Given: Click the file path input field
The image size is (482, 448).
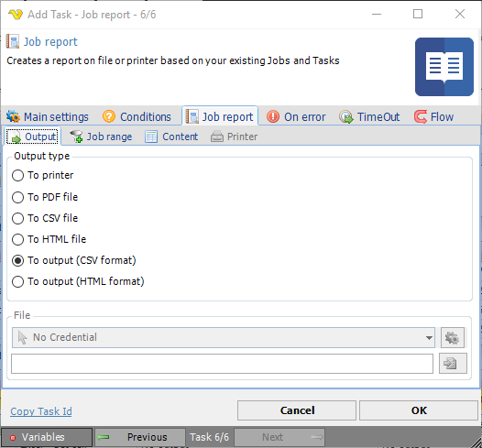Looking at the screenshot, I should (x=223, y=364).
